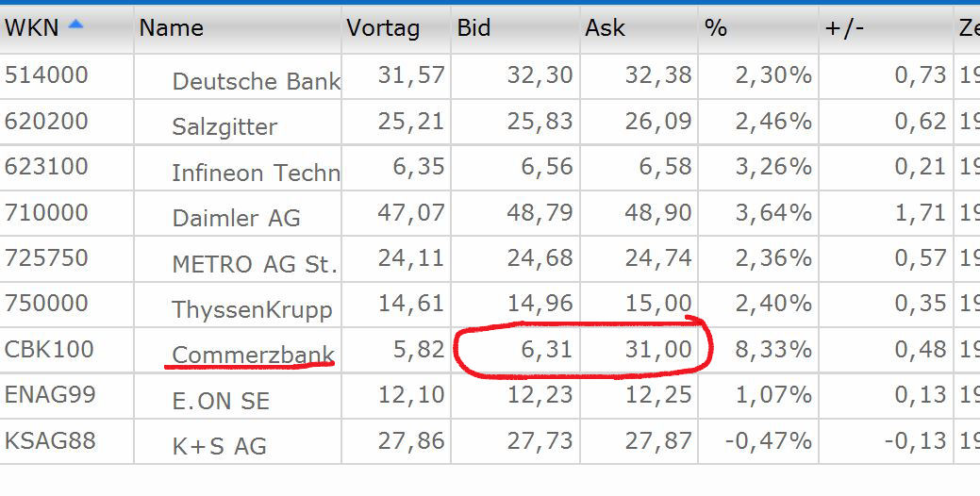Screen dimensions: 980x496
Task: Open the E.ON SE entry
Action: tap(221, 401)
